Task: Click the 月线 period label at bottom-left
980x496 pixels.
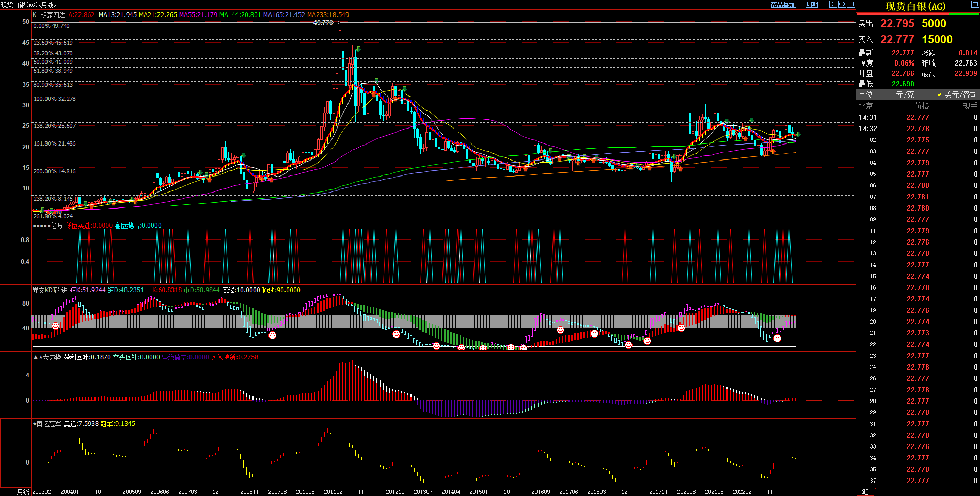Action: click(23, 492)
